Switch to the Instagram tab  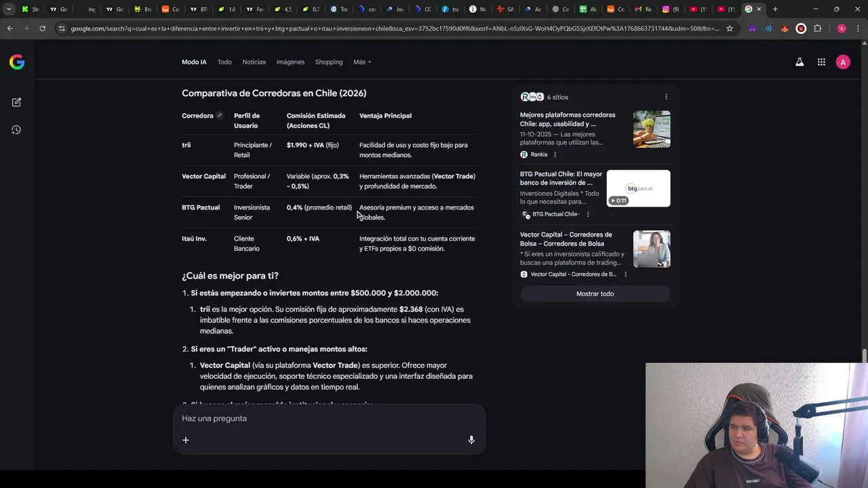point(669,9)
